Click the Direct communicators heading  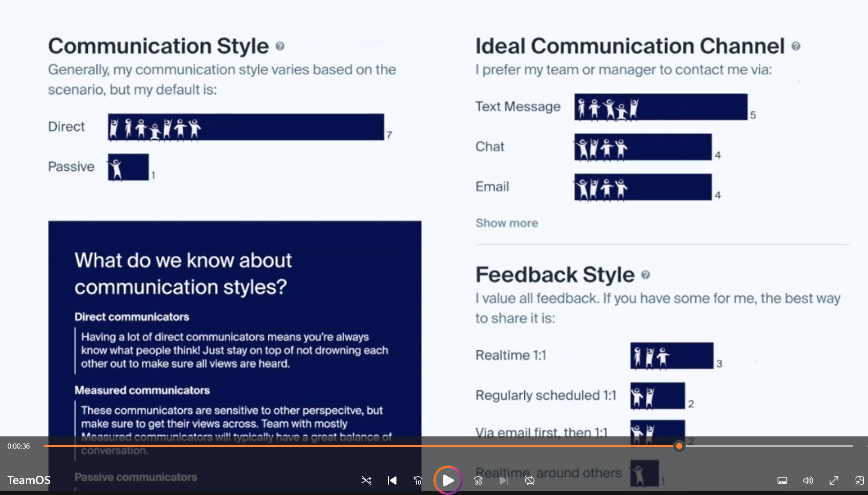click(132, 317)
